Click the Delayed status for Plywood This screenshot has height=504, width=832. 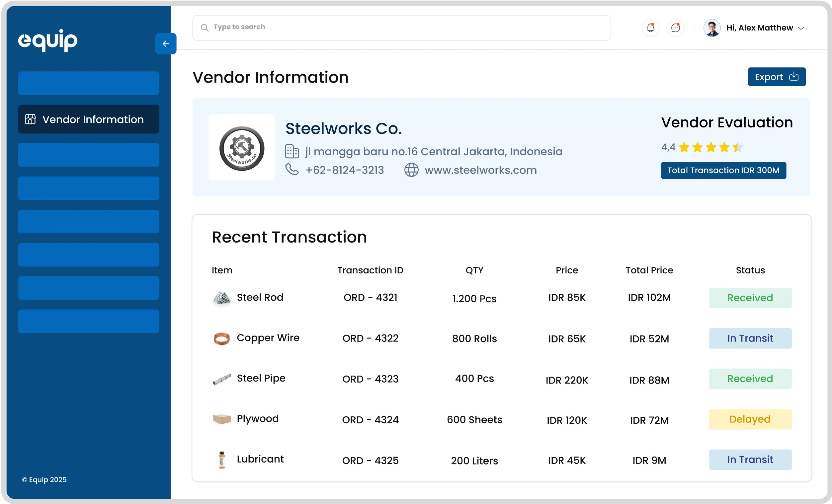(750, 419)
